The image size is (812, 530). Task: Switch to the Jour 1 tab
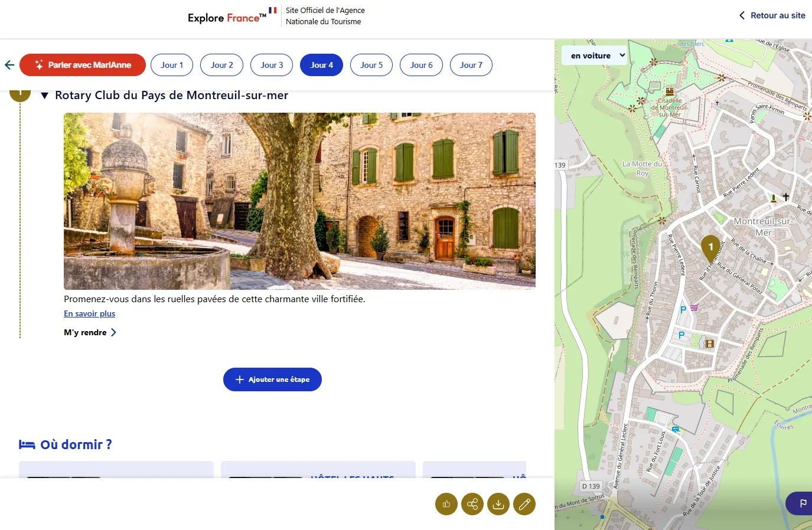coord(172,65)
